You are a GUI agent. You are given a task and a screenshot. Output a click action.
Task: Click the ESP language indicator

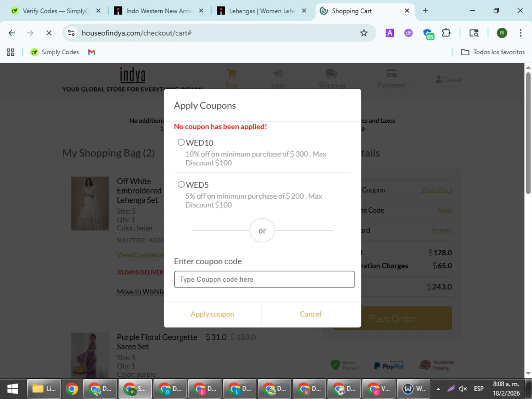point(479,389)
